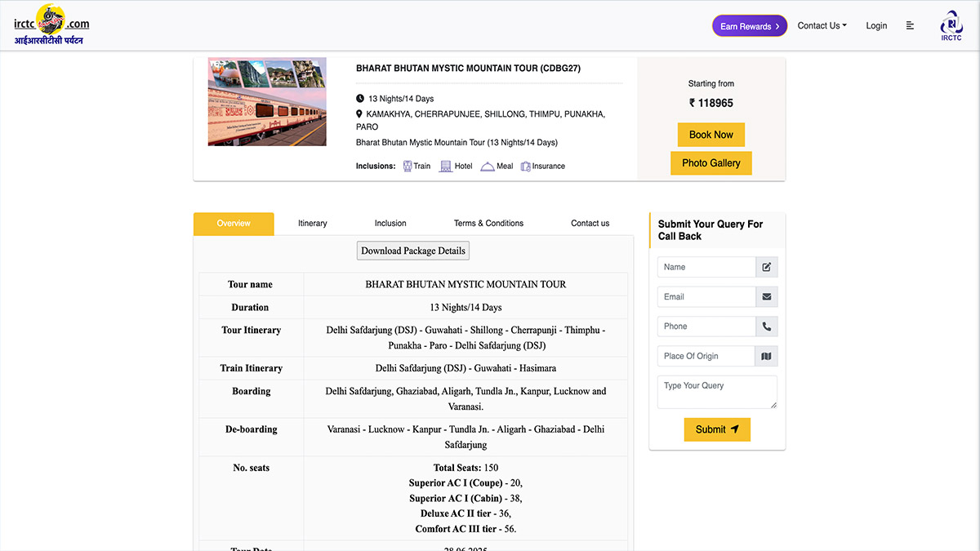Viewport: 980px width, 551px height.
Task: Click the Book Now button
Action: pos(711,135)
